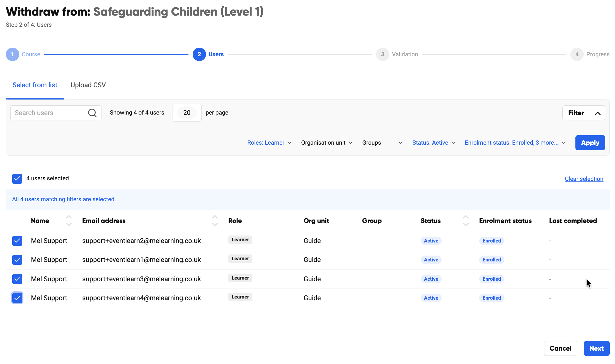Uncheck the support+eventlearn2 user row
This screenshot has height=364, width=615.
click(17, 241)
